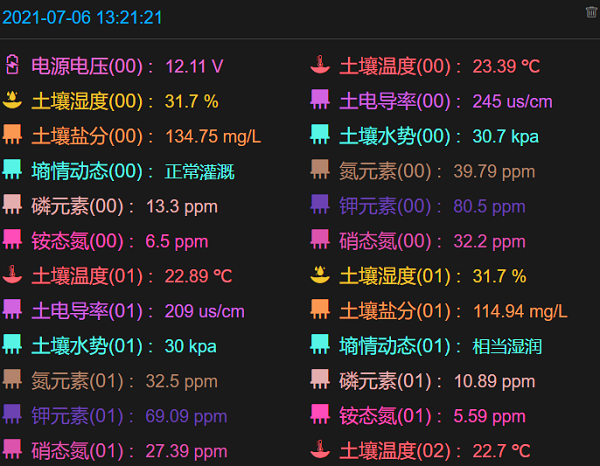Open the 墒情动态(00) label
This screenshot has width=600, height=466.
[87, 171]
